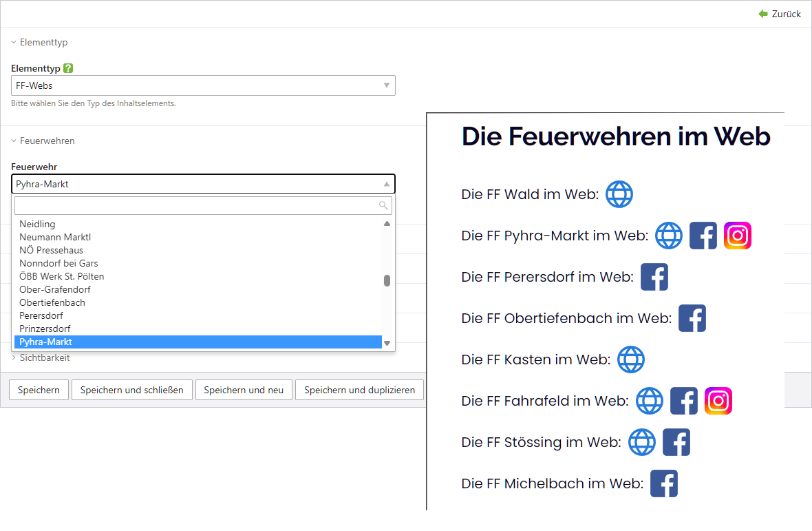The width and height of the screenshot is (812, 531).
Task: Open the Facebook icon for FF Perersdorf
Action: (x=654, y=277)
